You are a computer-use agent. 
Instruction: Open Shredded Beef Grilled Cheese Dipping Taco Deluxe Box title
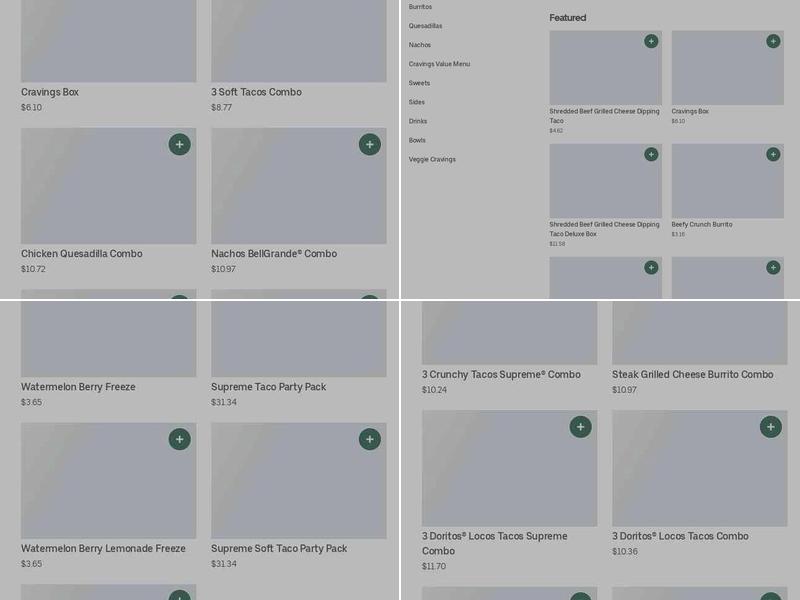click(605, 229)
